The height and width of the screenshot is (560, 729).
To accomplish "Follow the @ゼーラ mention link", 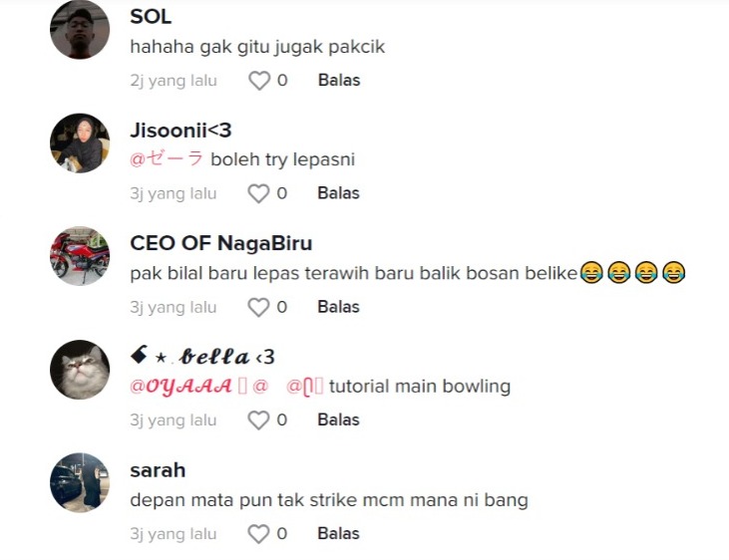I will pos(167,159).
